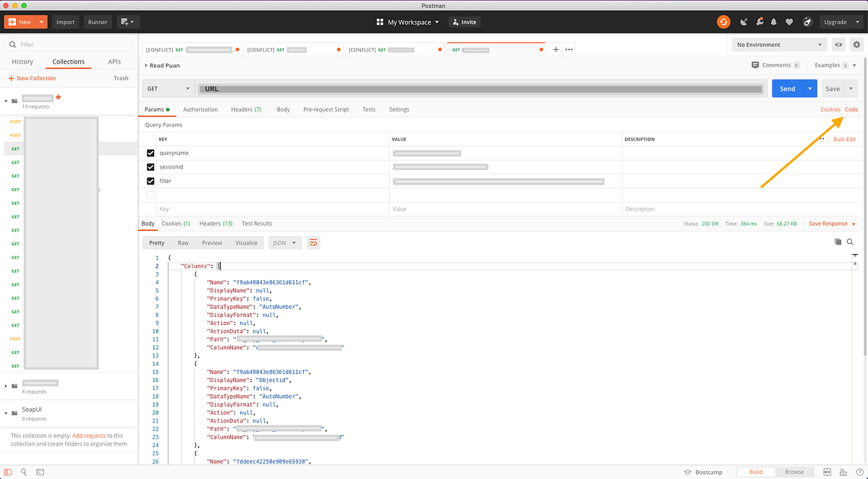
Task: Toggle the response line wrap icon
Action: coord(313,242)
